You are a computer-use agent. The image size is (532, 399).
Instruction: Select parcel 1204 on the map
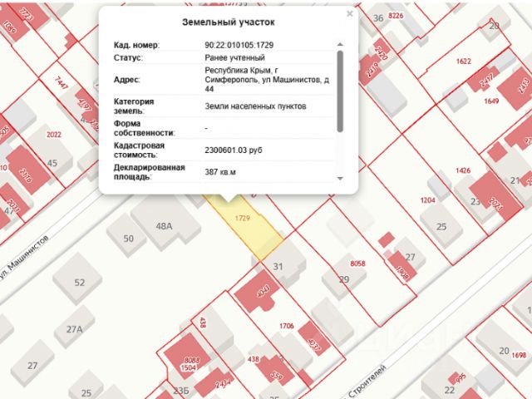(x=427, y=200)
